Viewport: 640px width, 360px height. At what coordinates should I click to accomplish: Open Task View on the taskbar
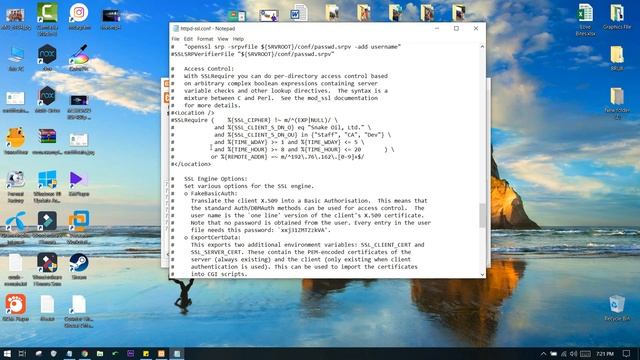(22, 353)
